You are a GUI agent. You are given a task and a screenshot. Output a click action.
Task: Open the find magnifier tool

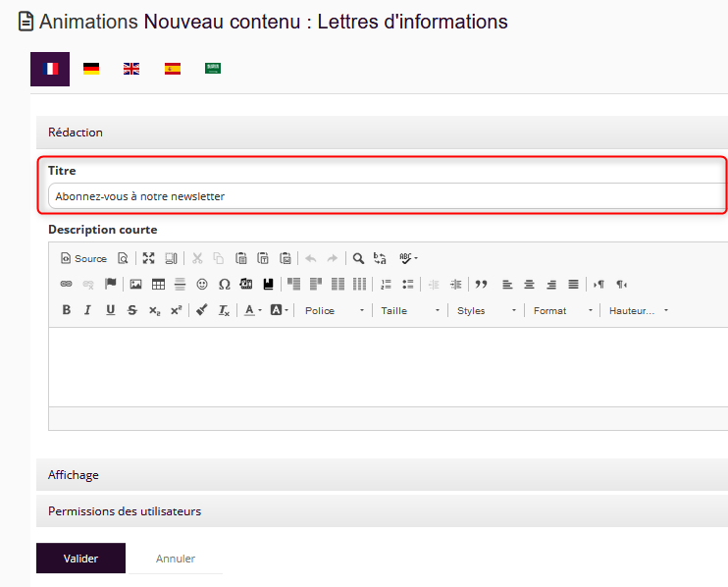click(359, 258)
